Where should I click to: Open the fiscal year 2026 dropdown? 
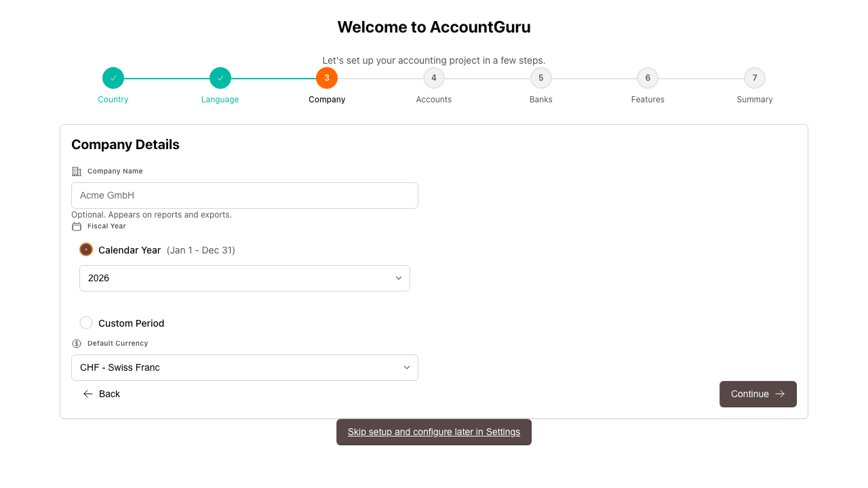[x=244, y=278]
